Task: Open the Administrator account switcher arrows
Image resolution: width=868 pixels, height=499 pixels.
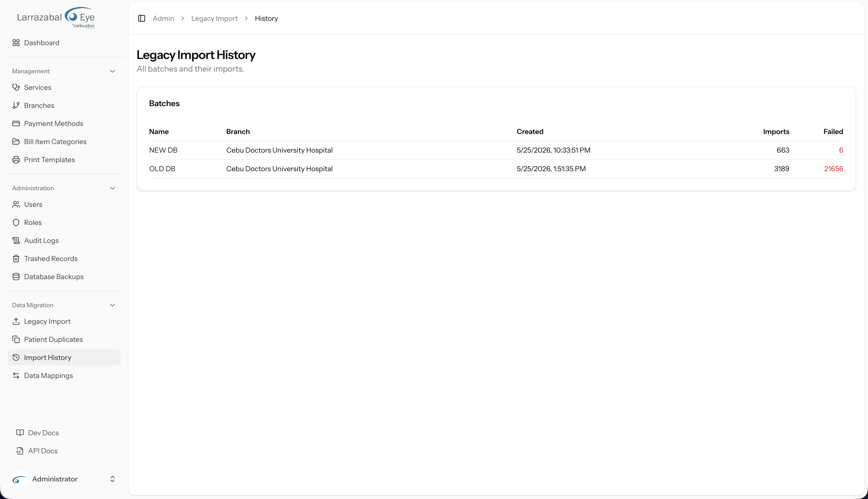Action: (x=113, y=479)
